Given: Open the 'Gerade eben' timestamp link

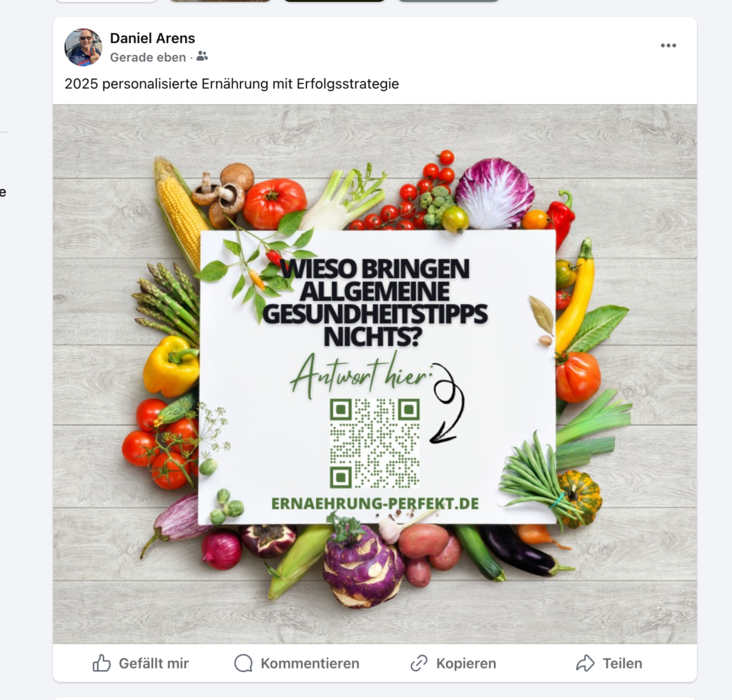Looking at the screenshot, I should click(x=148, y=57).
